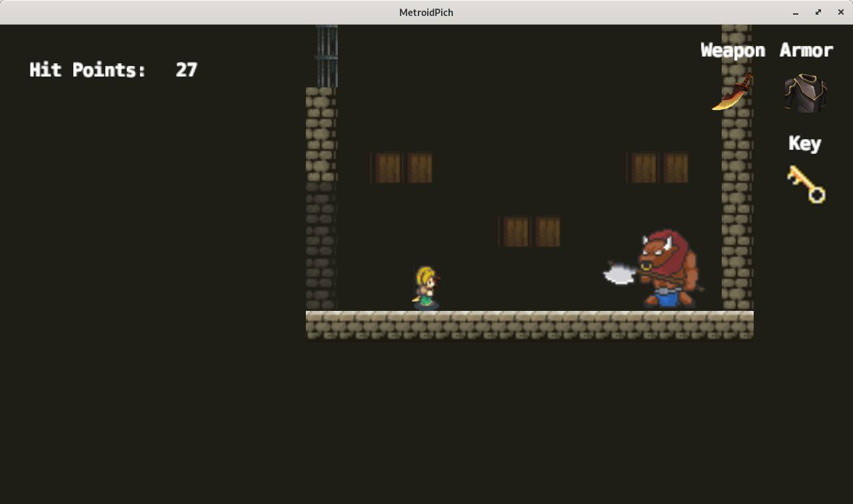
Task: Click the golden key inventory icon
Action: [806, 184]
